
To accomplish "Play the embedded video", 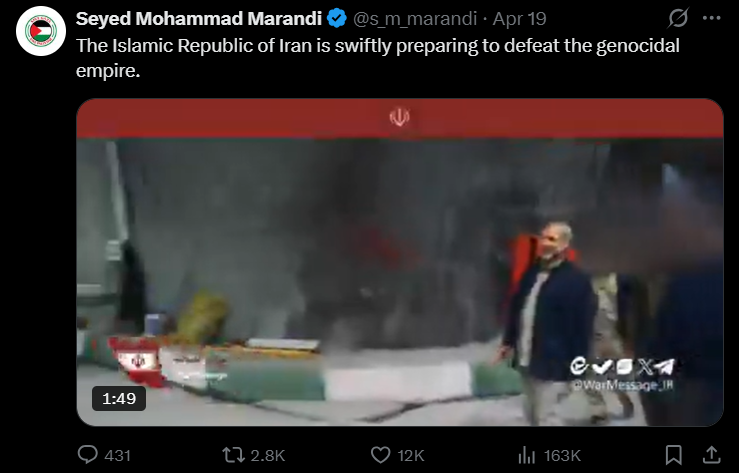I will click(x=400, y=262).
